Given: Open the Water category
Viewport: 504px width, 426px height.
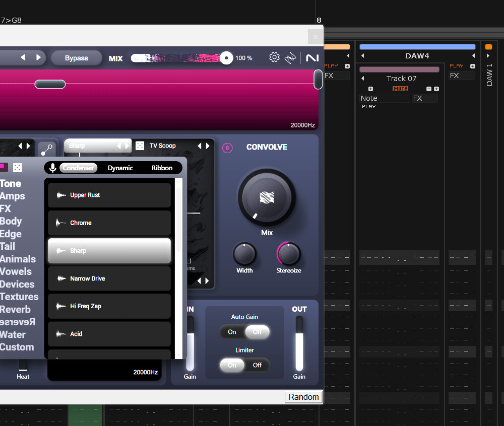Looking at the screenshot, I should pyautogui.click(x=13, y=335).
